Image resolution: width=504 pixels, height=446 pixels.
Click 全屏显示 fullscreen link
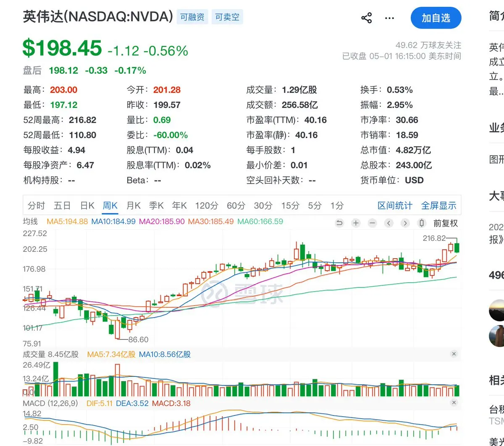click(438, 206)
